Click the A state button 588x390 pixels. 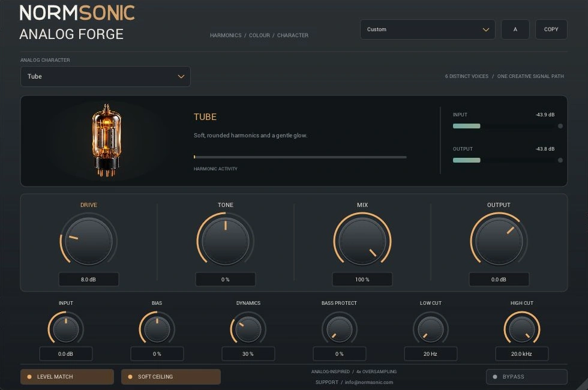pyautogui.click(x=515, y=29)
